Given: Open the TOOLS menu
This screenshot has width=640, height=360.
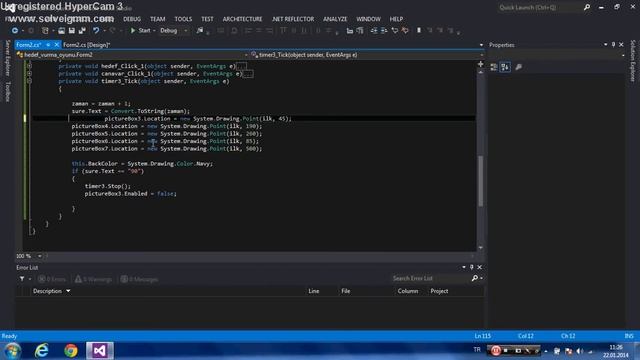Looking at the screenshot, I should coord(183,19).
